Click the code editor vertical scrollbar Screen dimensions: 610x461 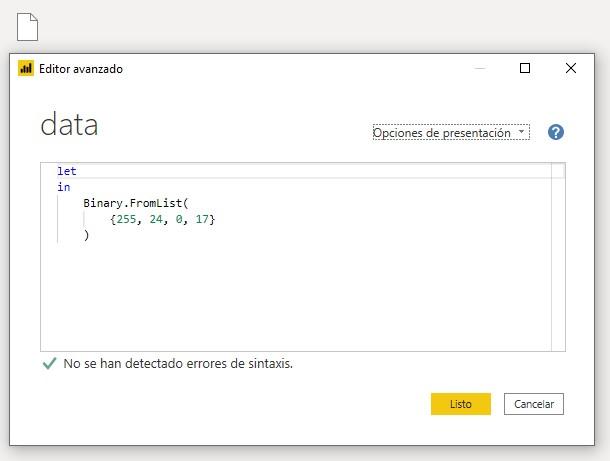coord(558,260)
